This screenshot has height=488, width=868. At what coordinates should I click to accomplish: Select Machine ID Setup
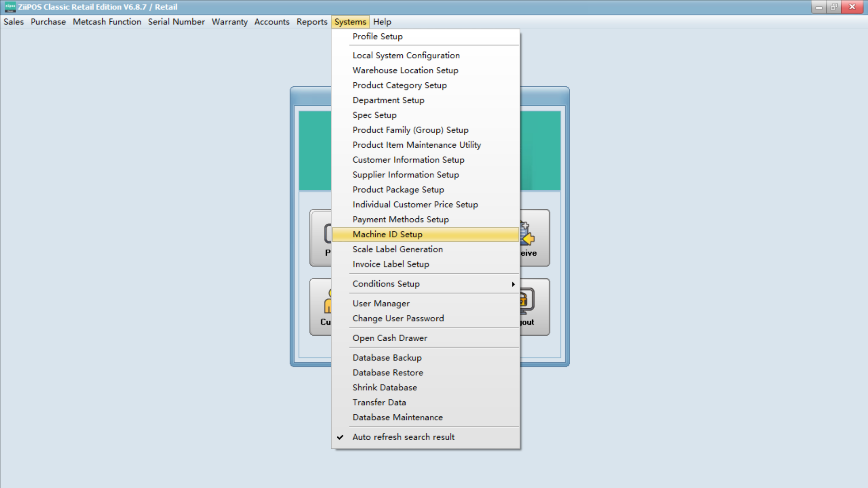tap(387, 234)
